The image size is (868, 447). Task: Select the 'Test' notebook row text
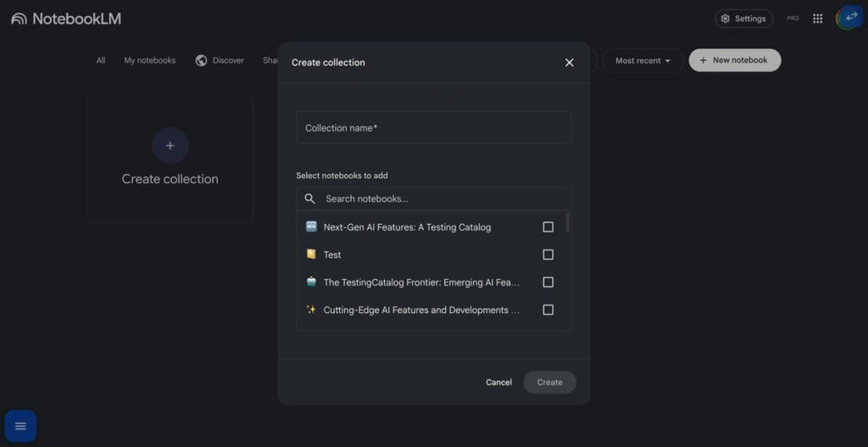coord(332,254)
